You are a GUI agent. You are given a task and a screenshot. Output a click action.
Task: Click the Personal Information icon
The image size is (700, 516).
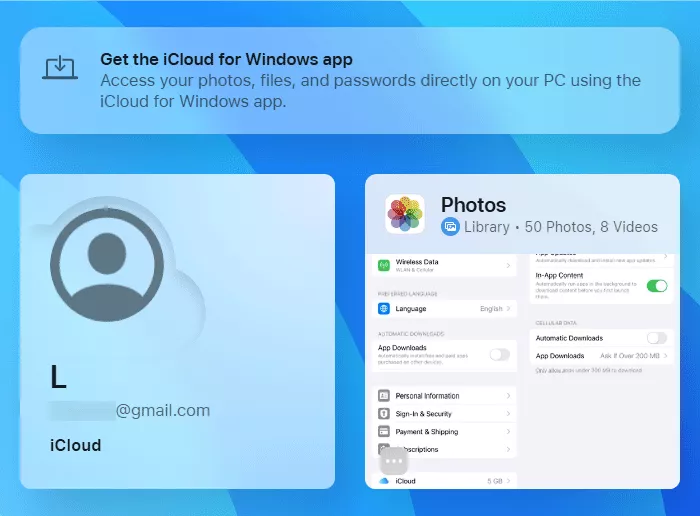[x=383, y=395]
